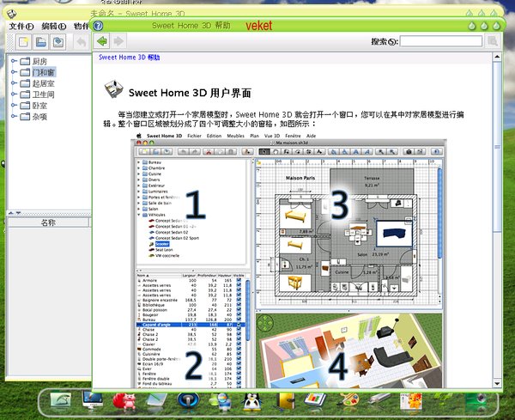Screen dimensions: 515x420
Task: Launch the bar chart document dock icon
Action: (x=315, y=401)
